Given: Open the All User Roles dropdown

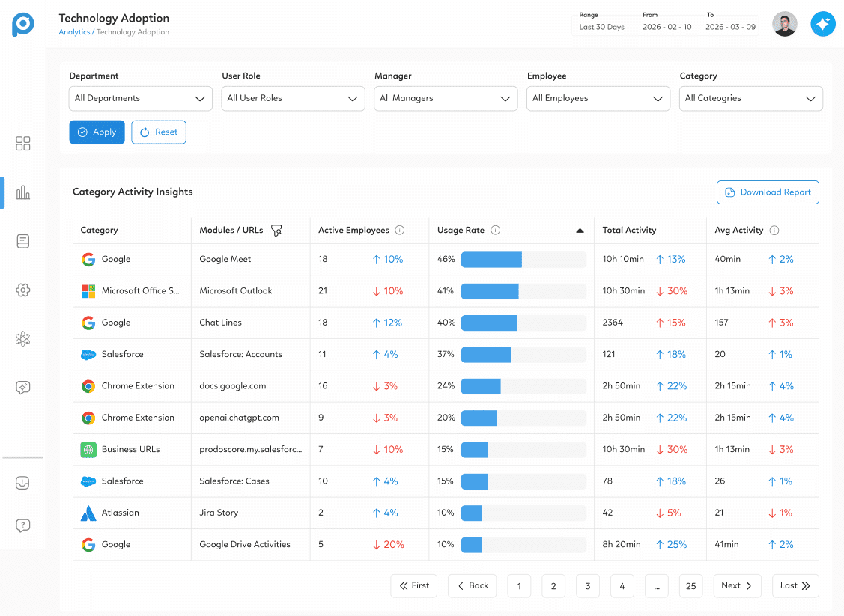Looking at the screenshot, I should [293, 98].
